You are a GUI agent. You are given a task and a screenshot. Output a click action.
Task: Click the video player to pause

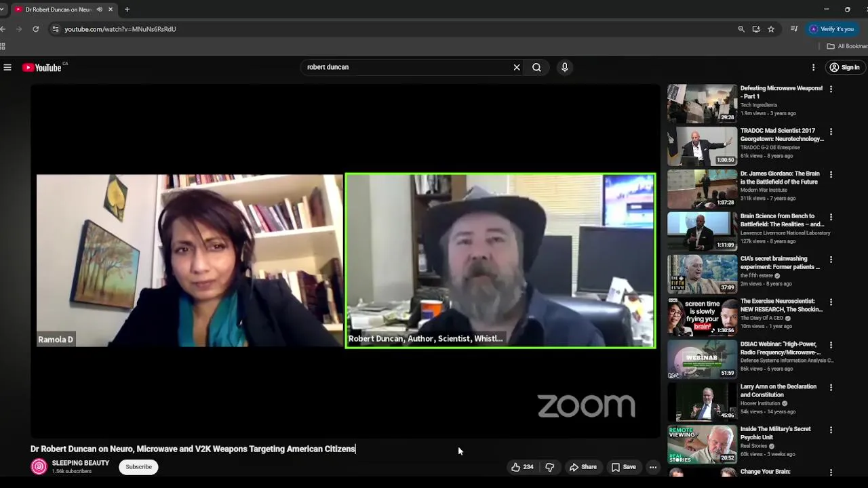click(345, 260)
